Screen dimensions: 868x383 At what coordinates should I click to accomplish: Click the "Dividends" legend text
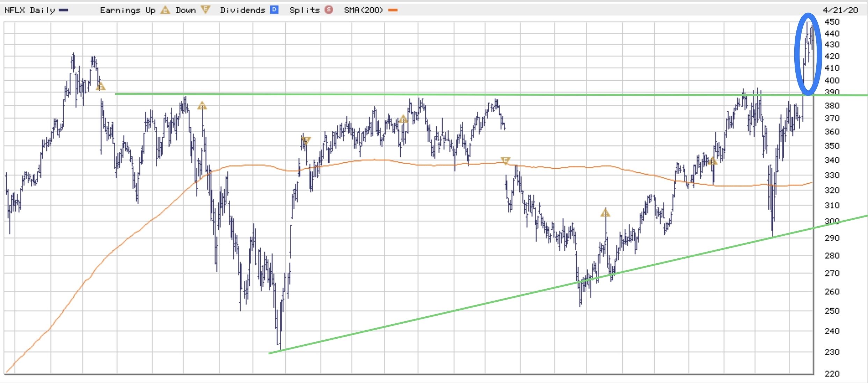[242, 10]
